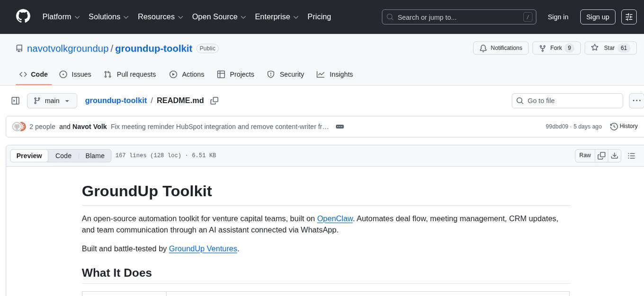Download the raw file using the download icon

click(x=615, y=155)
